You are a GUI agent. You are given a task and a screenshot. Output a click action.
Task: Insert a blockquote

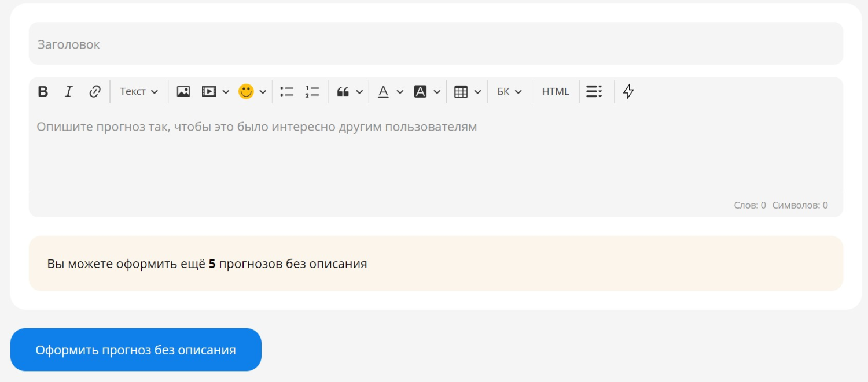[343, 91]
